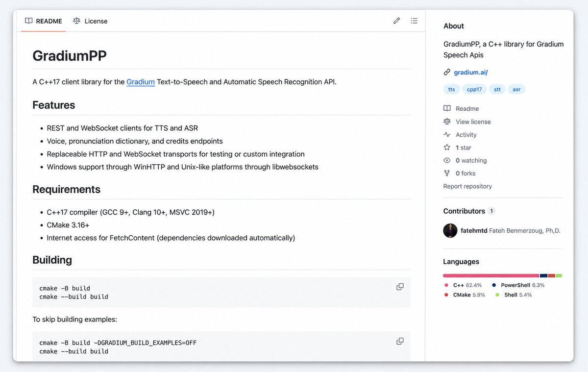Click "To skip building examples:" text
Image resolution: width=588 pixels, height=372 pixels.
click(x=75, y=320)
